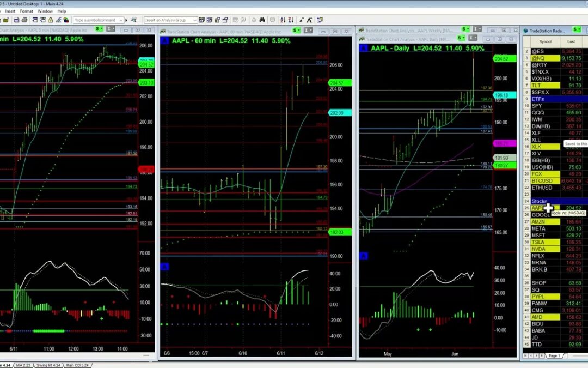This screenshot has height=368, width=588.
Task: Click blue indicator box in 60 min lower subgraph
Action: tap(164, 267)
